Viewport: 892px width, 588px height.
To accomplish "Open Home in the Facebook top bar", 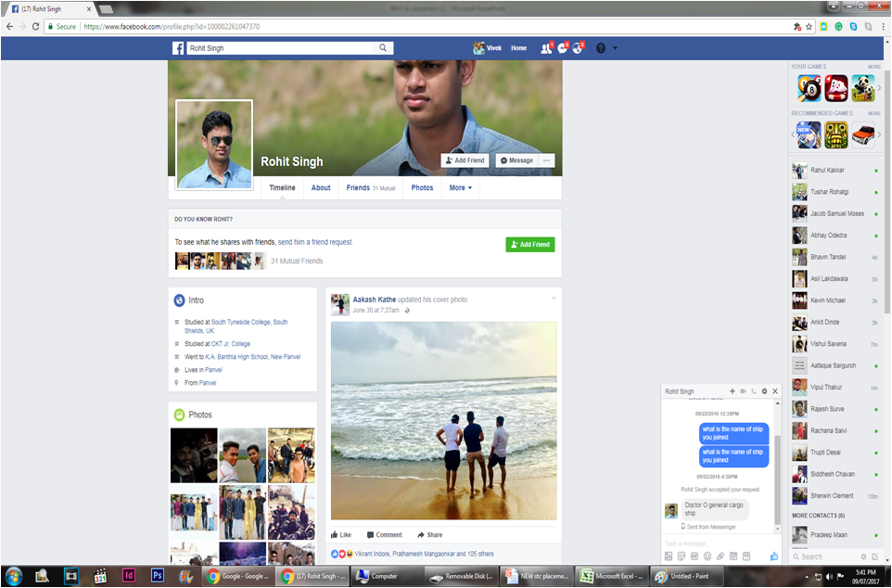I will [518, 48].
